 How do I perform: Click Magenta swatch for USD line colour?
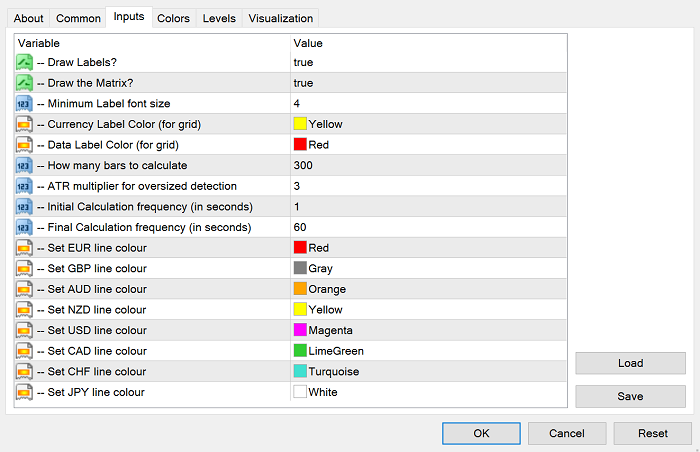click(300, 330)
